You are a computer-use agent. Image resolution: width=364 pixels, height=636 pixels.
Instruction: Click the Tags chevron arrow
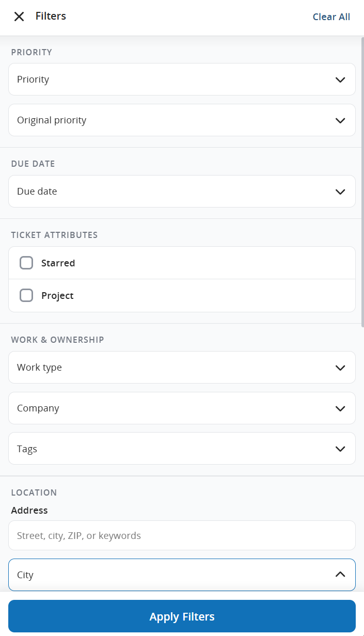click(x=340, y=449)
